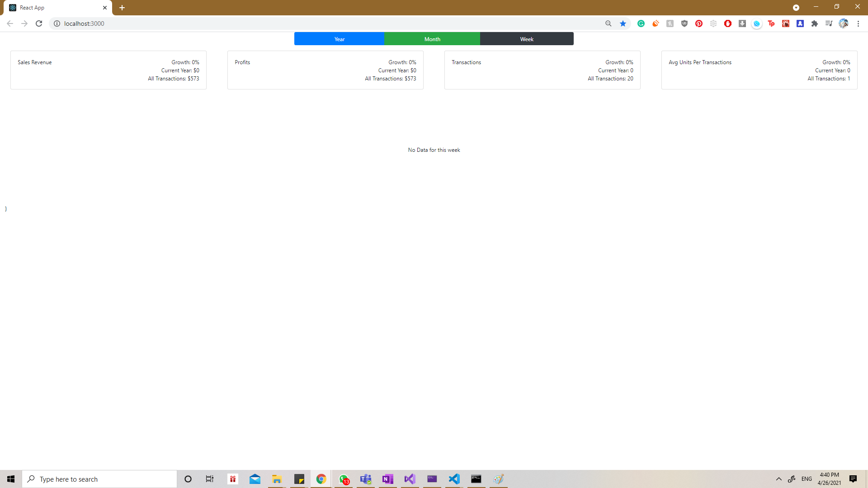Toggle the bookmark star for localhost:3000
The width and height of the screenshot is (868, 488).
click(x=623, y=23)
